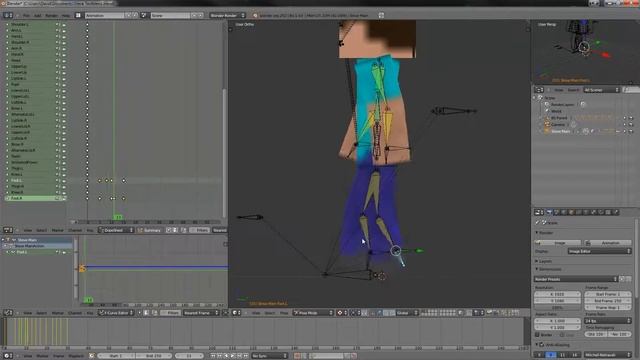Select 16 anti-aliasing samples
The width and height of the screenshot is (640, 360).
pyautogui.click(x=575, y=355)
